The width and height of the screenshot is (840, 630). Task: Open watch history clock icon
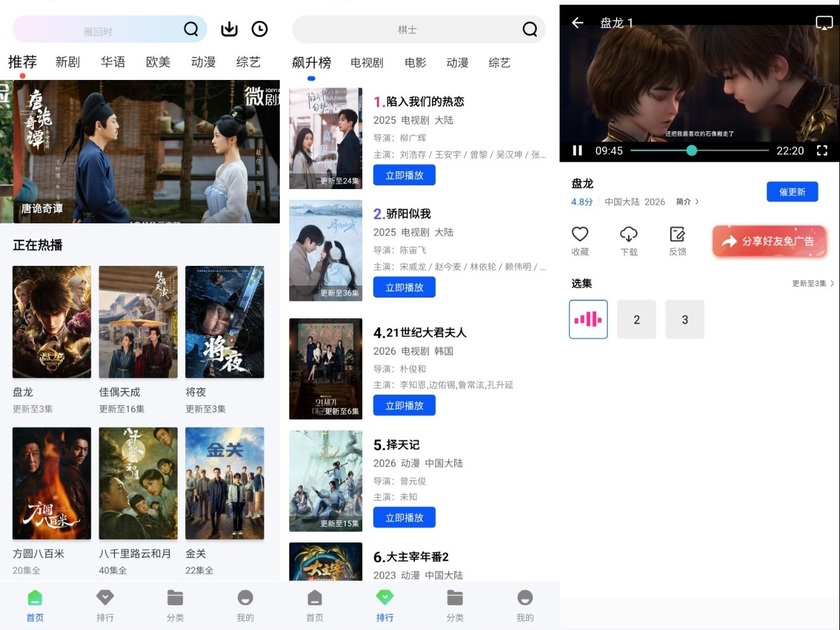click(259, 29)
